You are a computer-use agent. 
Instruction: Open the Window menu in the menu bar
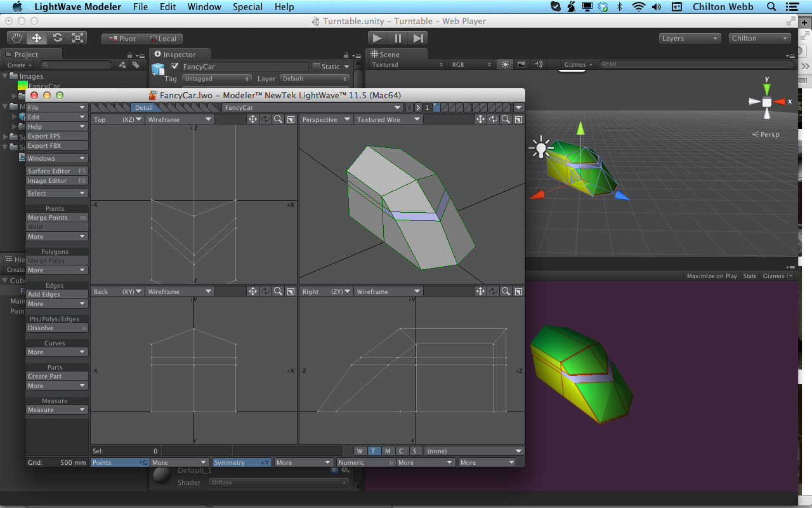(x=204, y=7)
